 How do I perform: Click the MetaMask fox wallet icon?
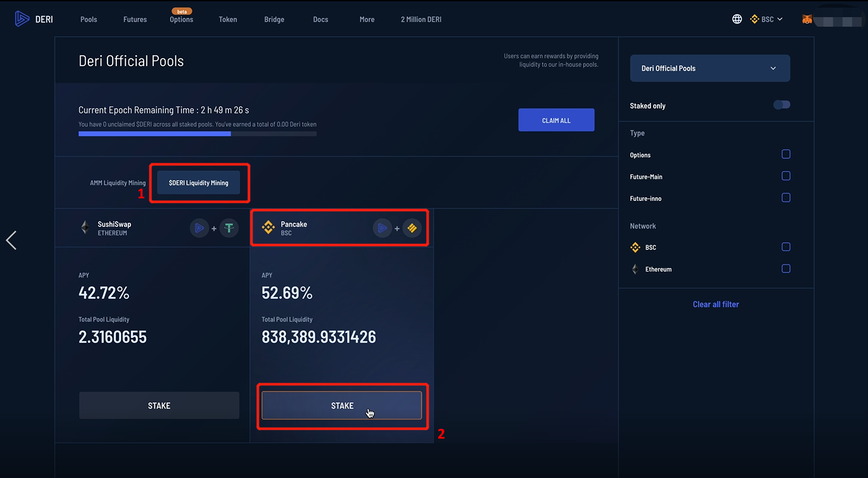pyautogui.click(x=808, y=19)
